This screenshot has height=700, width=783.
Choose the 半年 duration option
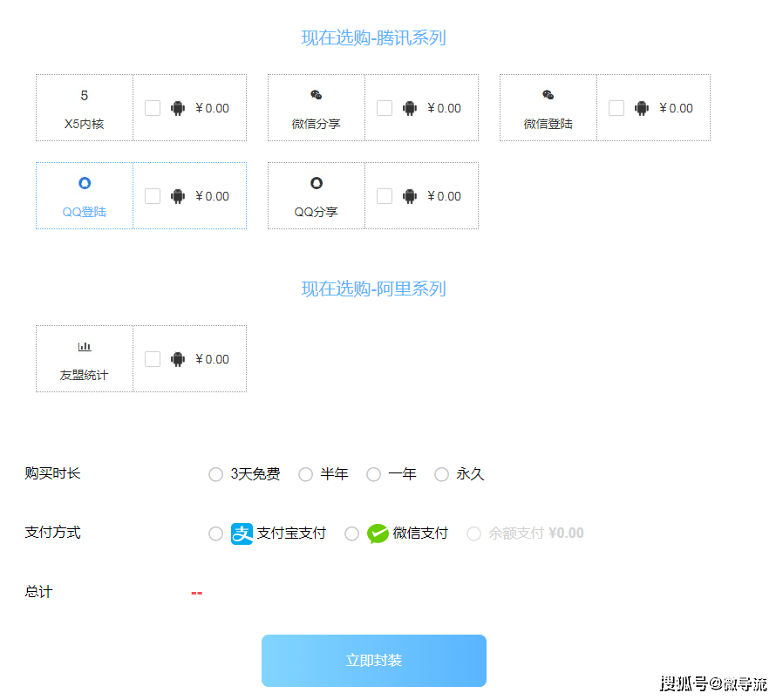coord(306,474)
